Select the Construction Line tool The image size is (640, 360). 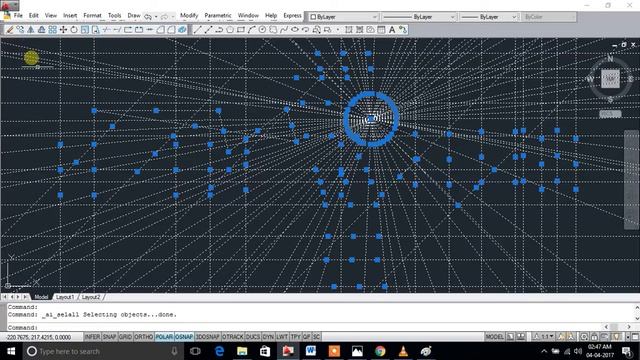(x=209, y=30)
